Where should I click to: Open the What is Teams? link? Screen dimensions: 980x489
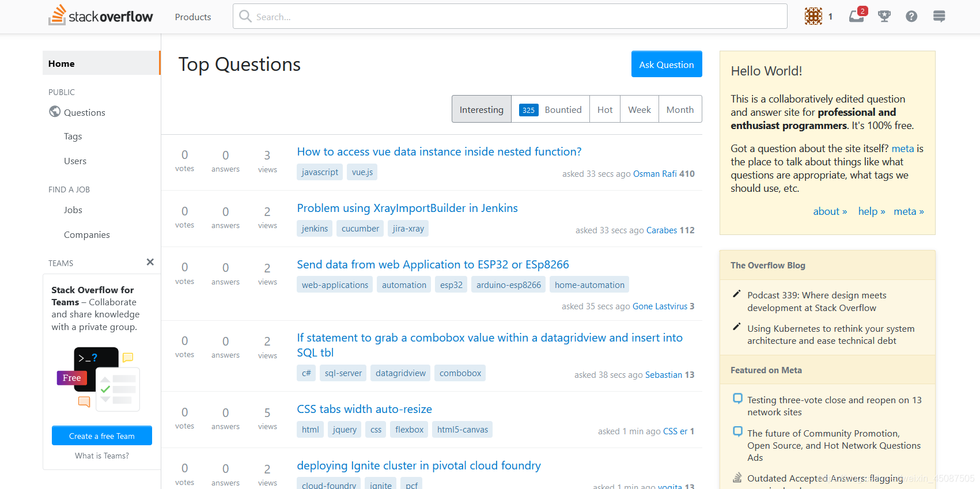tap(102, 456)
